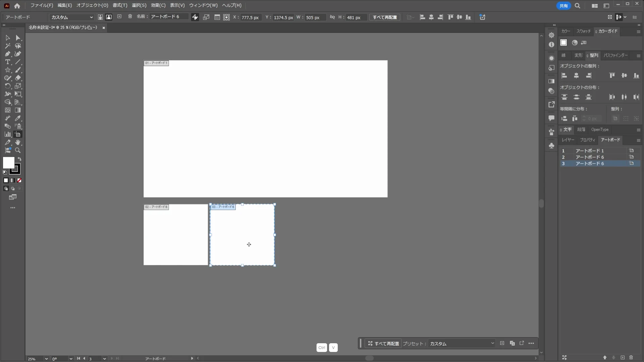Click the すべて再配置 button in control bar
Viewport: 644px width, 362px height.
pyautogui.click(x=385, y=17)
